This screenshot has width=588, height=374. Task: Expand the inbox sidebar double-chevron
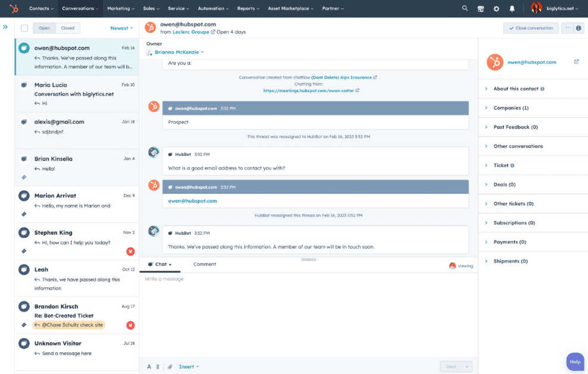tap(5, 27)
